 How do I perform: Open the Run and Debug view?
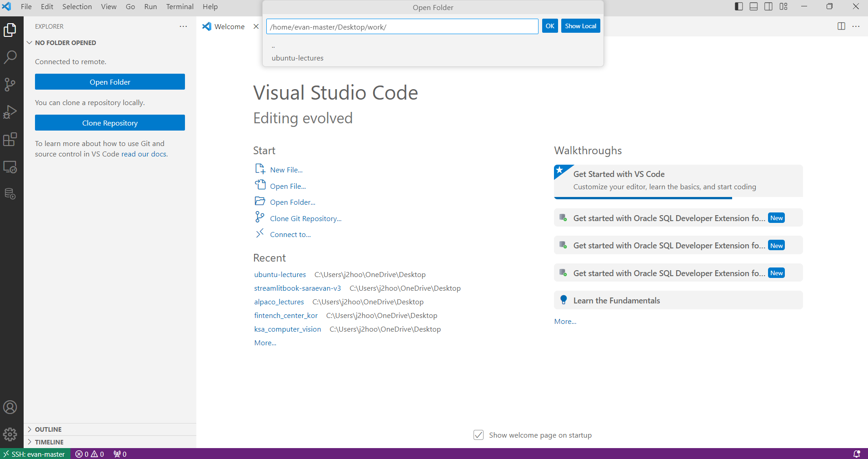[10, 112]
